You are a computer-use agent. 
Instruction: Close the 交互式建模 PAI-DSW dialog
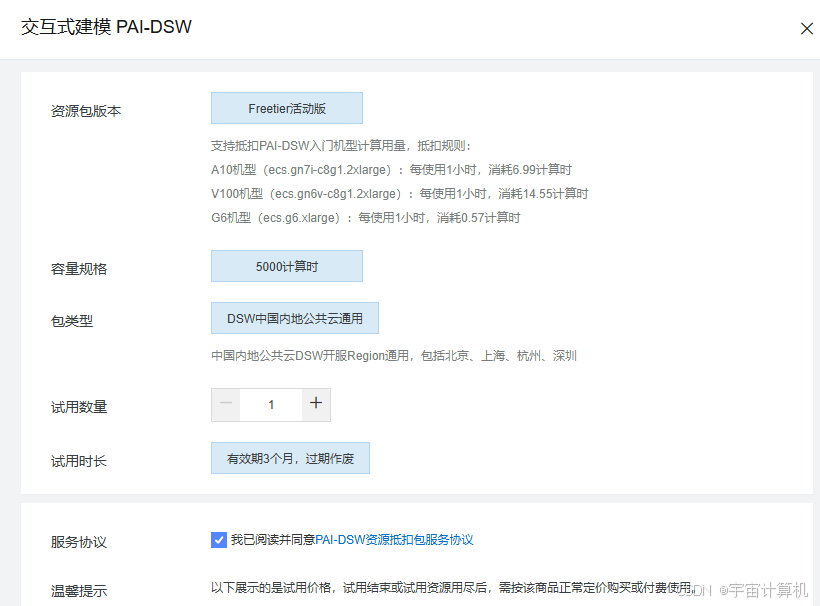click(806, 28)
